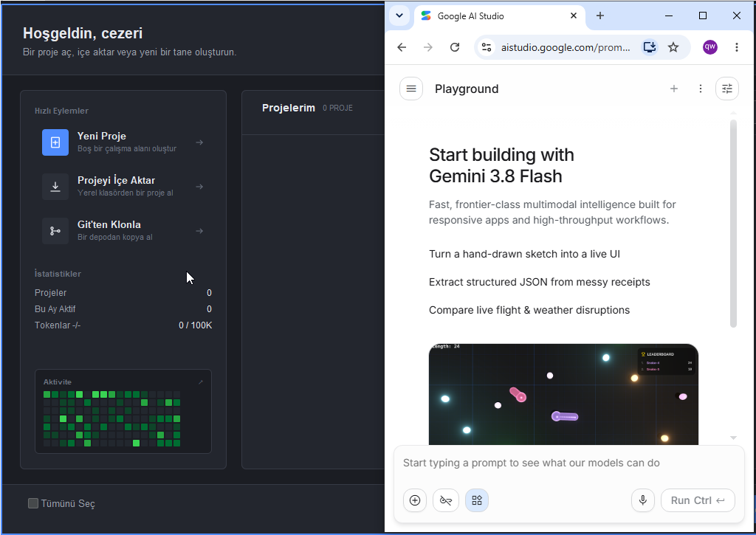Screen dimensions: 756x535
Task: Open the run settings sliders icon
Action: (727, 89)
